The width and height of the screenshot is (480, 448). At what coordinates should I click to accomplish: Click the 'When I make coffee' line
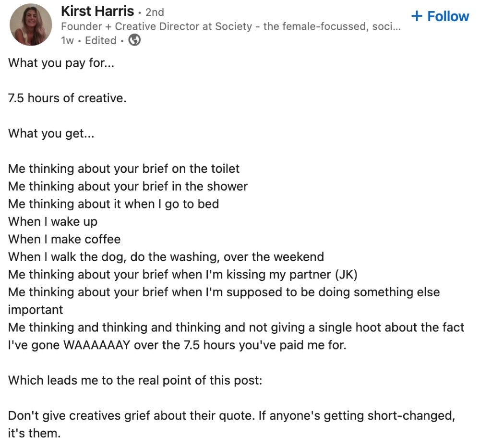(x=64, y=239)
